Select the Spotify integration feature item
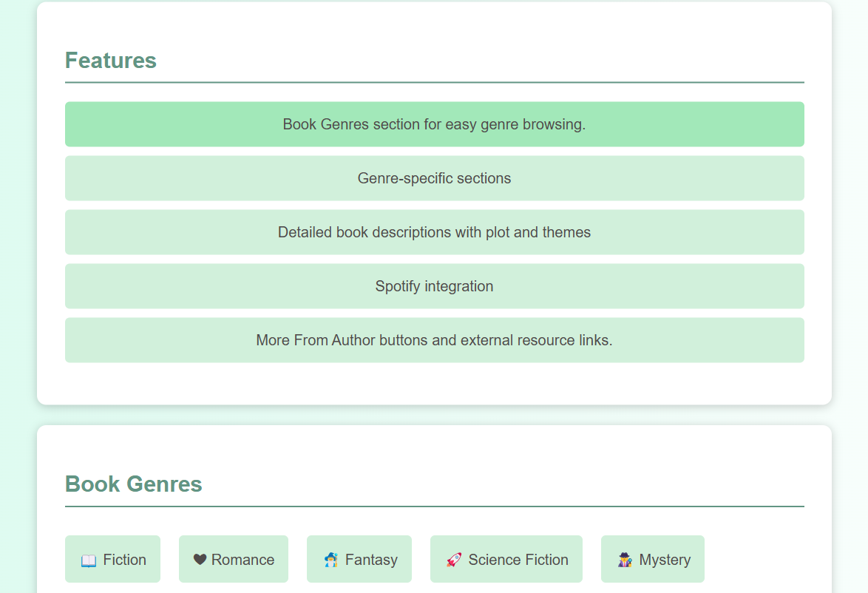 [x=434, y=286]
